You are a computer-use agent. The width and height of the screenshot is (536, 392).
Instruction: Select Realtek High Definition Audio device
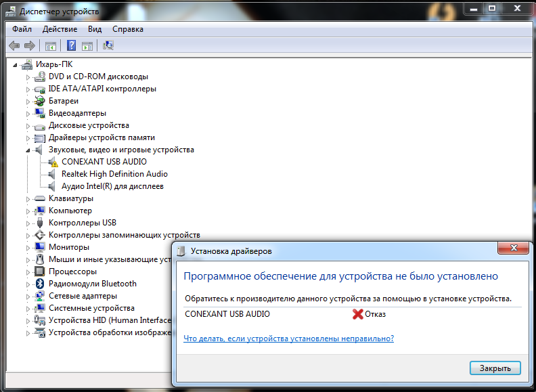tap(114, 174)
